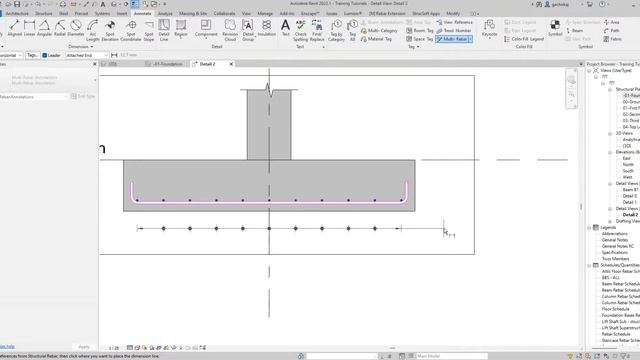Select the Path reinforcement symbol tool
Screen dimensions: 640x360
point(611,31)
